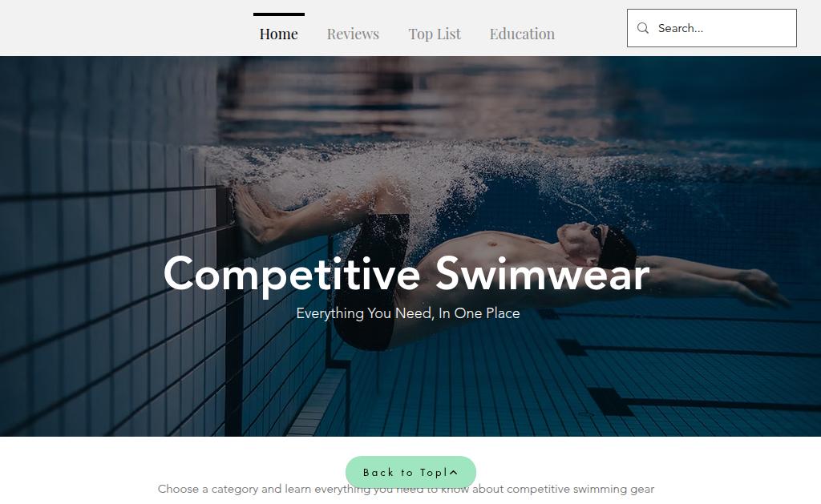
Task: Select the Education menu item
Action: 522,34
